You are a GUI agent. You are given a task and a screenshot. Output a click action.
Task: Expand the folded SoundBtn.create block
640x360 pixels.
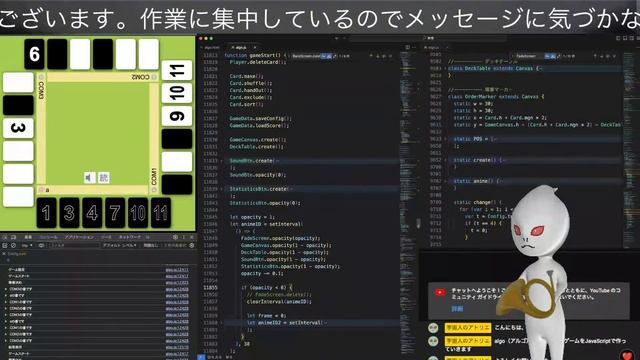(x=222, y=161)
